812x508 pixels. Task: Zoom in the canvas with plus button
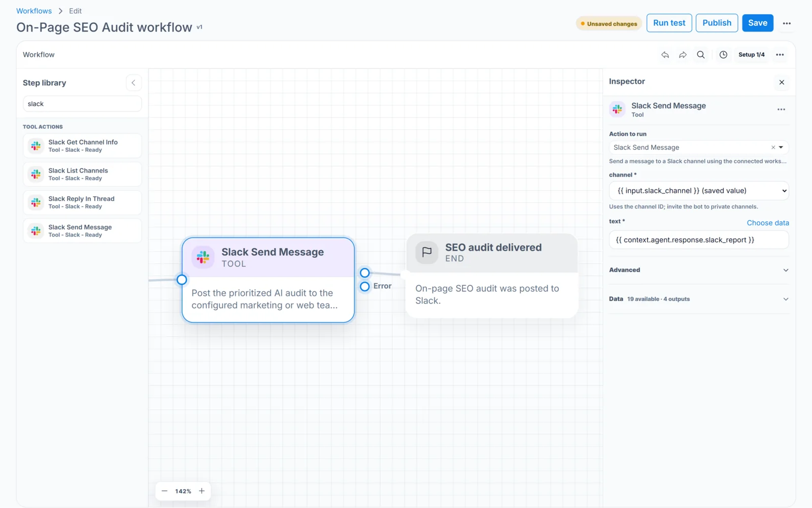tap(201, 491)
